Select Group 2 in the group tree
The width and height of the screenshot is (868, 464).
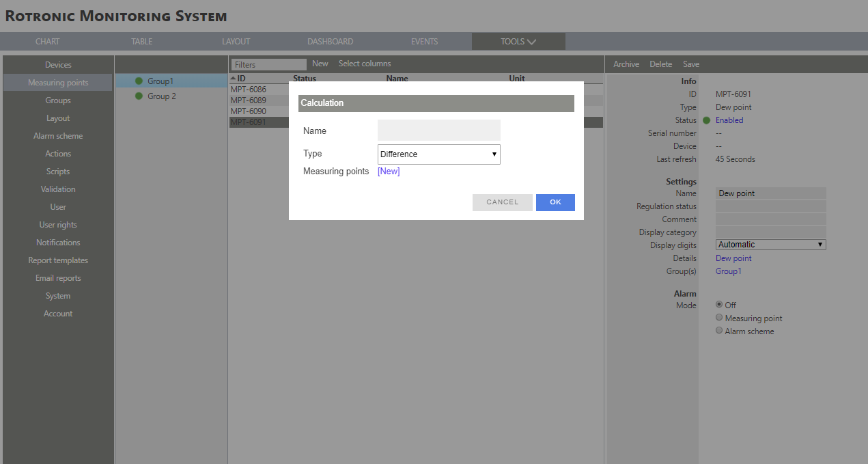tap(162, 96)
